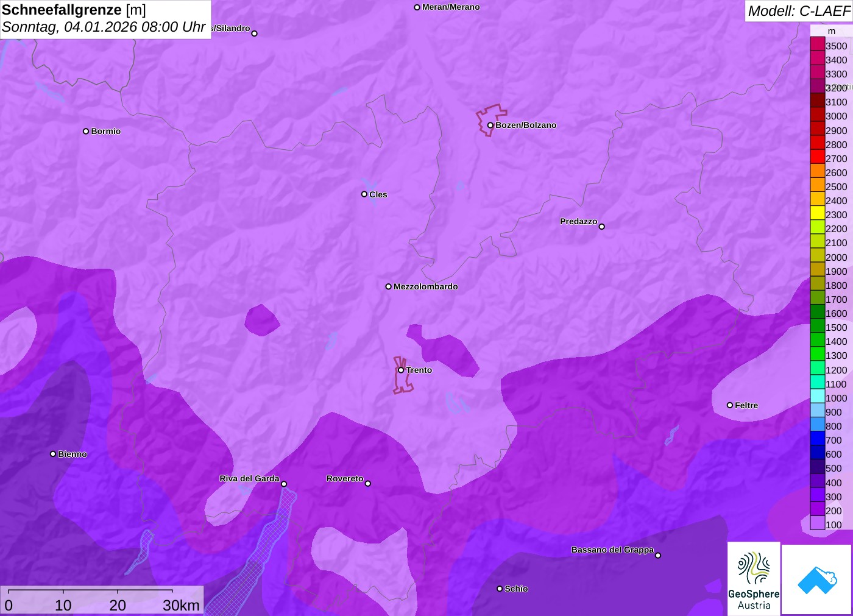
Task: Click the scale bar's 20 label
Action: point(118,605)
